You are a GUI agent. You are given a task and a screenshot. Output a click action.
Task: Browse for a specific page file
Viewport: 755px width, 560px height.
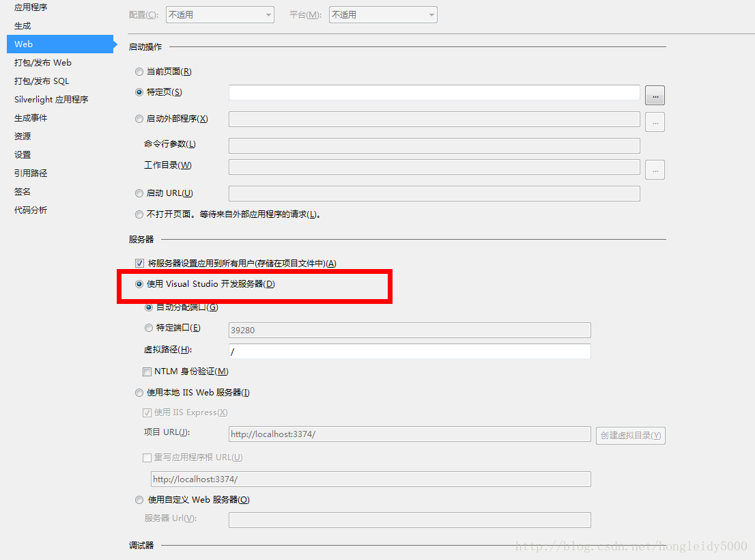pos(655,96)
